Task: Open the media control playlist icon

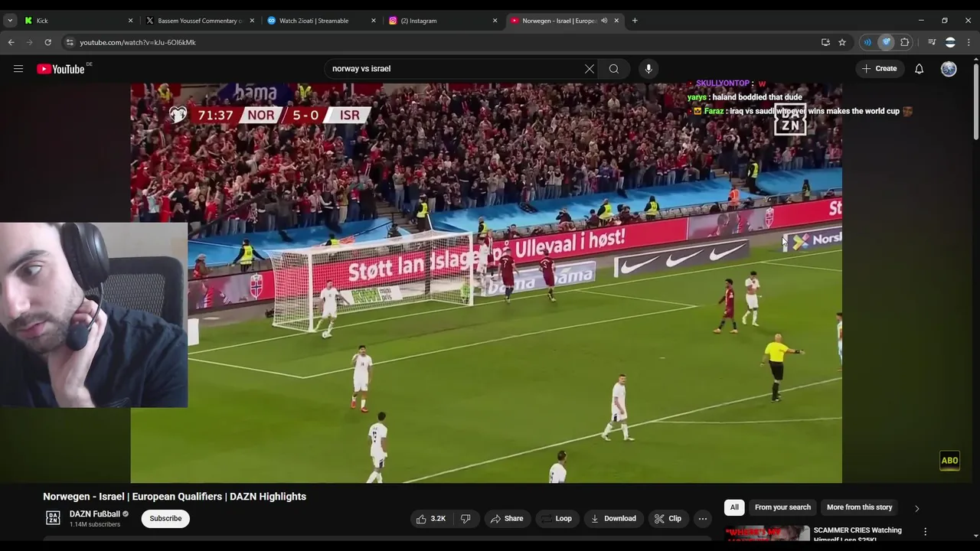Action: (932, 42)
